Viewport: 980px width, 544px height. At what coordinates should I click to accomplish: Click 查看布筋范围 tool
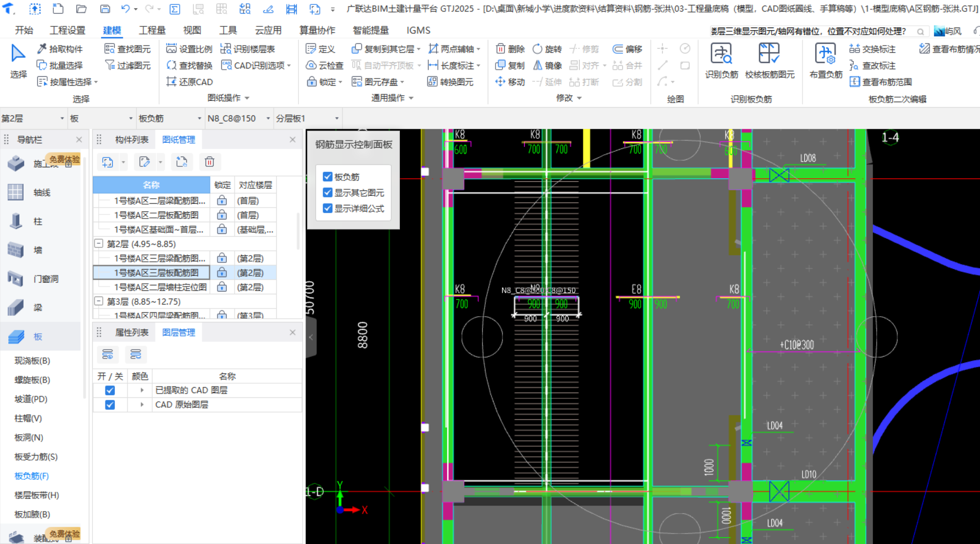[881, 82]
